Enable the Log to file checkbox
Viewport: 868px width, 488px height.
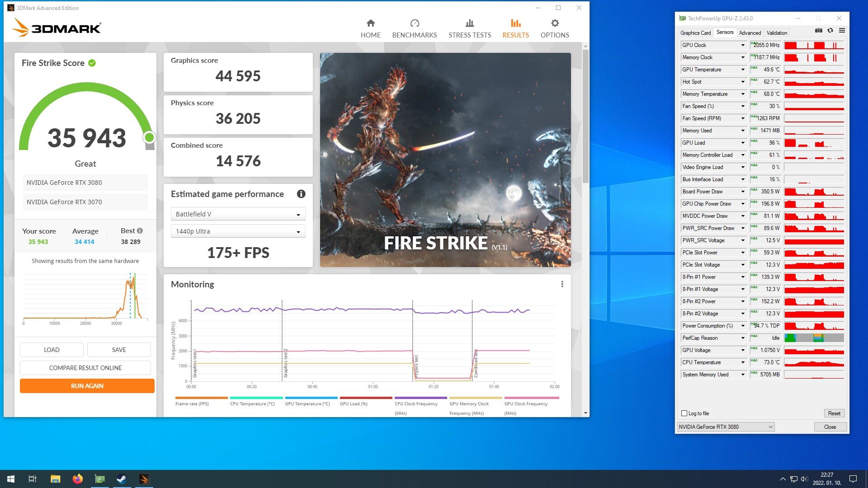(x=684, y=413)
